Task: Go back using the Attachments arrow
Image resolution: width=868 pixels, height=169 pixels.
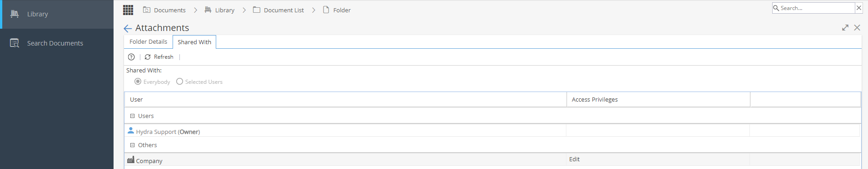Action: coord(128,28)
